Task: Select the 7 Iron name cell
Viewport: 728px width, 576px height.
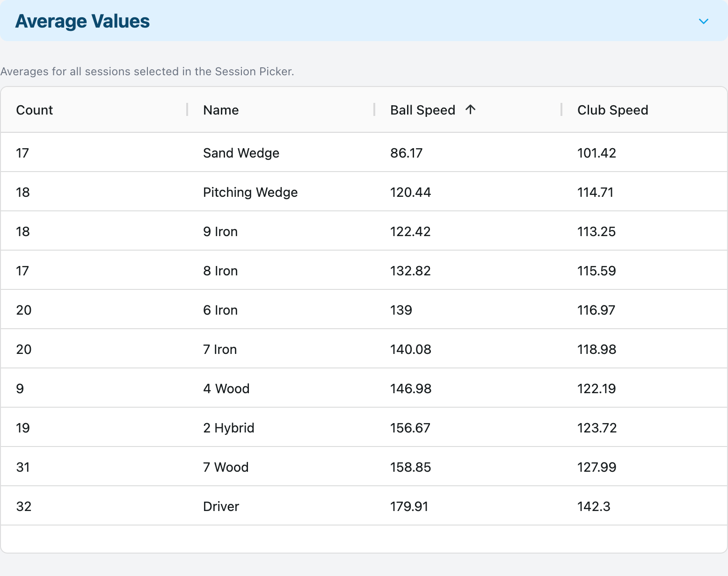Action: (x=220, y=349)
